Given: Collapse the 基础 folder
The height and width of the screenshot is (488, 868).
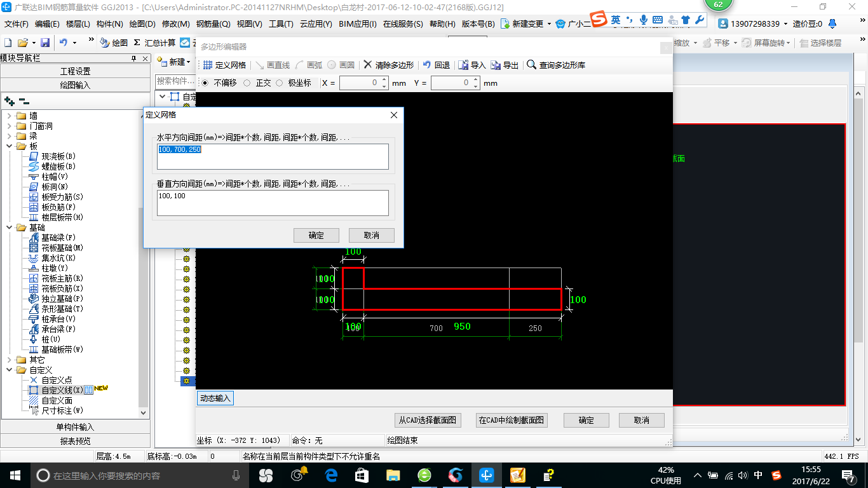Looking at the screenshot, I should (10, 227).
